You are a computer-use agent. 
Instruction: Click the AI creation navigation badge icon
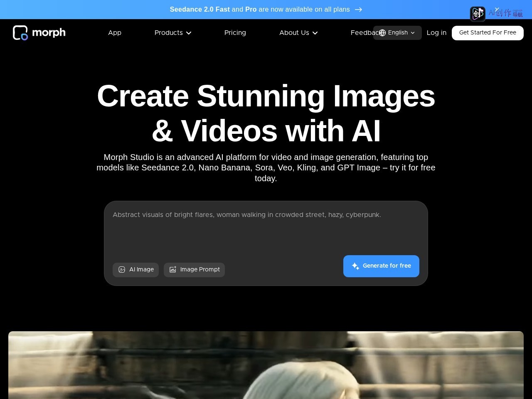coord(478,14)
